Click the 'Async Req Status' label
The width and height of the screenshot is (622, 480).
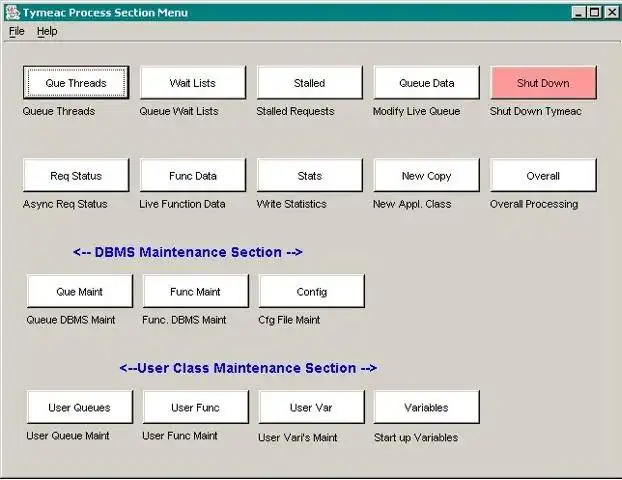tap(65, 204)
